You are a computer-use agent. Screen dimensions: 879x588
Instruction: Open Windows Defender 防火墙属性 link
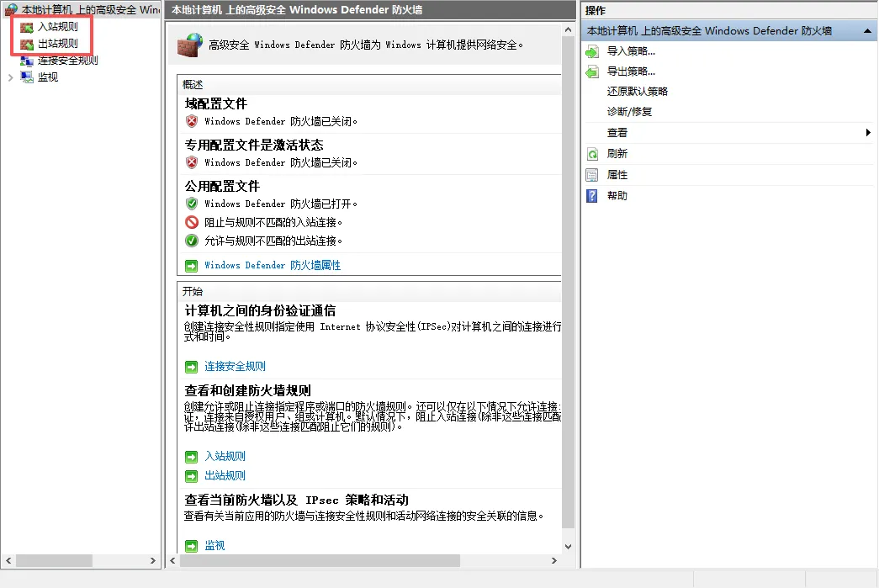[x=273, y=265]
